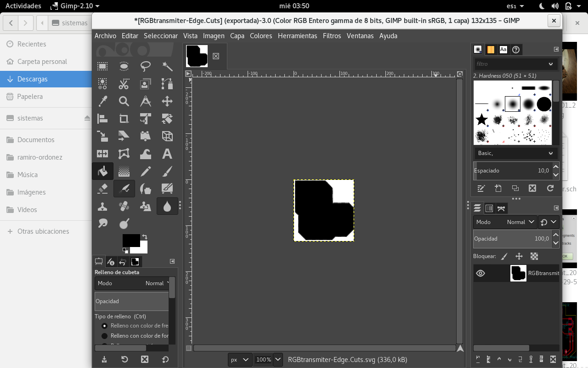Click the brush Espaciado slider
588x368 pixels.
[x=512, y=171]
